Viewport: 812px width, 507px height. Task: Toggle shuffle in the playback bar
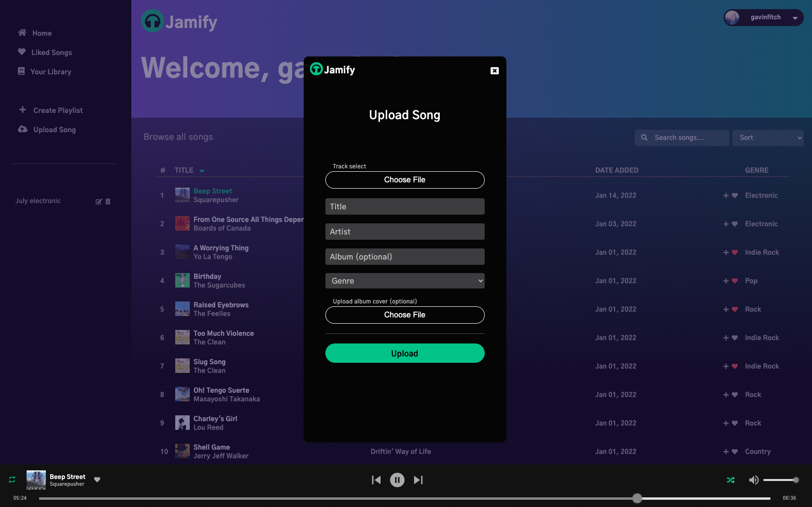(730, 480)
